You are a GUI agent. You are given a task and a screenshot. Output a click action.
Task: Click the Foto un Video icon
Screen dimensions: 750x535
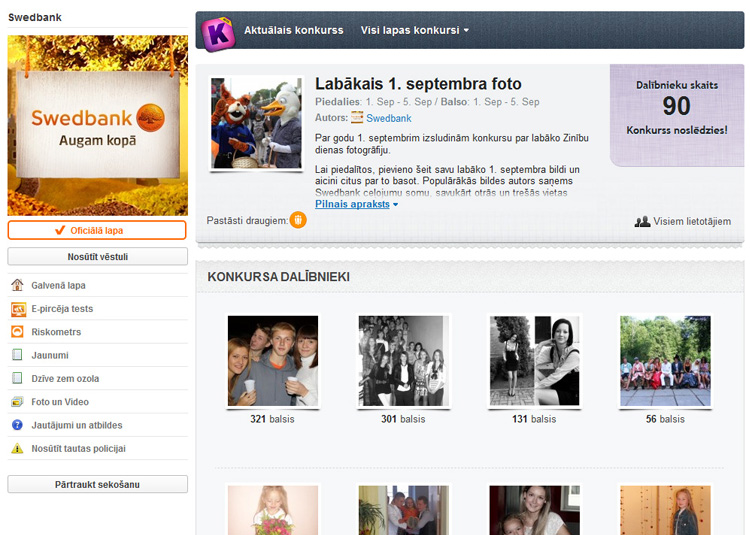click(x=17, y=402)
